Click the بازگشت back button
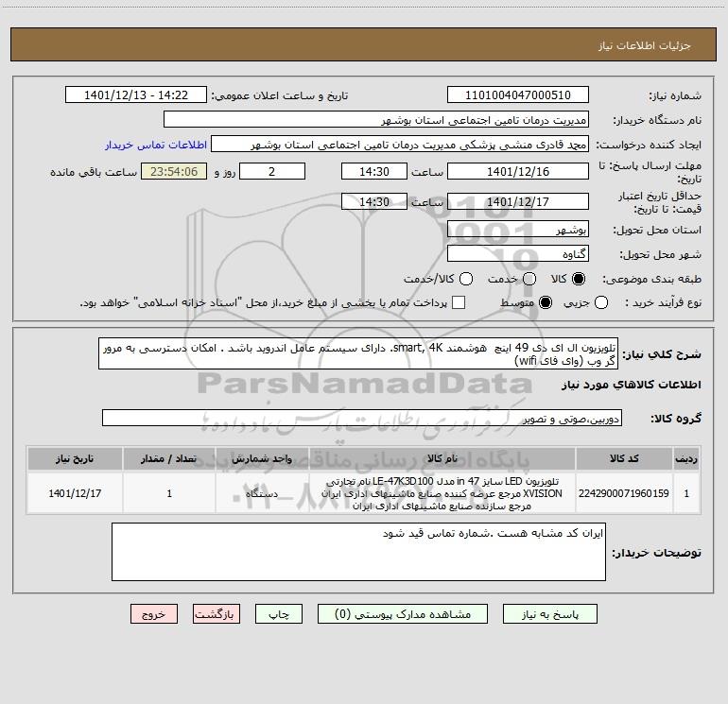Viewport: 728px width, 704px height. pyautogui.click(x=217, y=614)
